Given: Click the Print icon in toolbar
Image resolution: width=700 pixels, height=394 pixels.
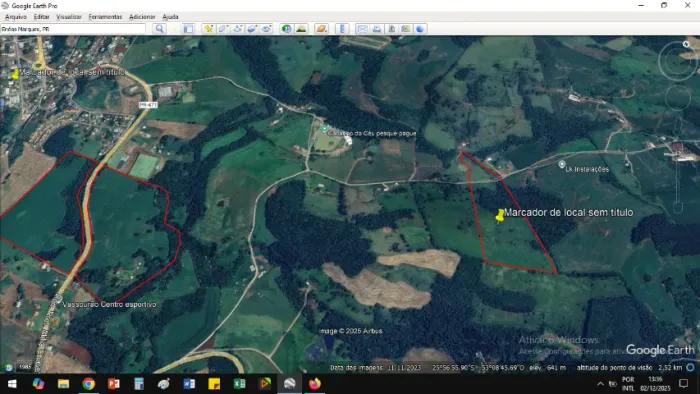Looking at the screenshot, I should click(x=377, y=29).
